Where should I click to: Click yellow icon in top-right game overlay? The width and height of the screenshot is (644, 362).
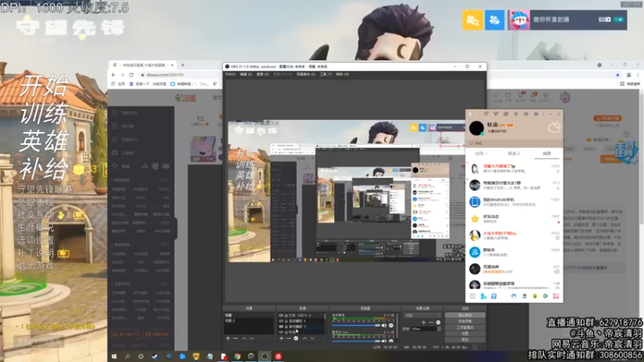pos(473,19)
